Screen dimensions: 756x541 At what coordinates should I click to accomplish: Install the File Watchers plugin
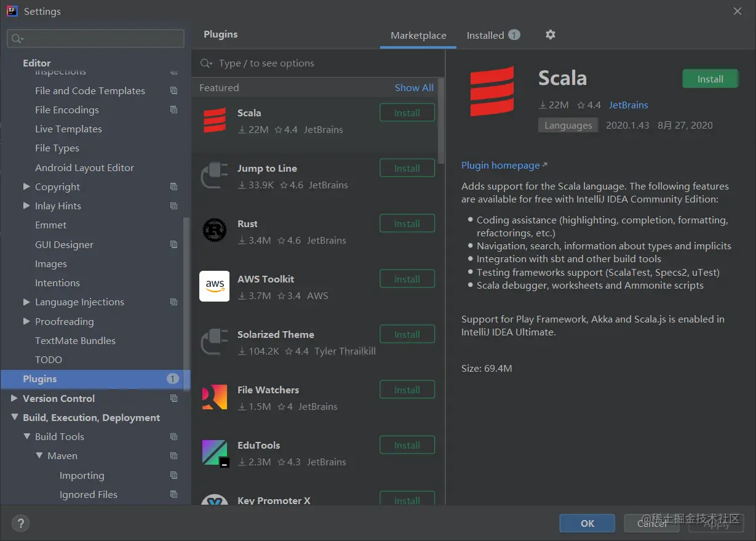point(407,390)
